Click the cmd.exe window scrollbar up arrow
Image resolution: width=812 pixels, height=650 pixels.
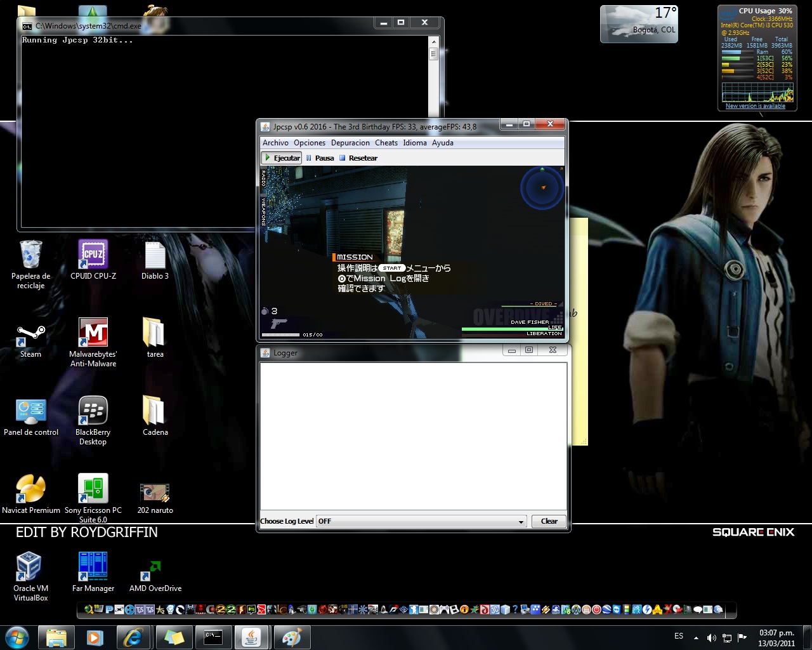(434, 41)
